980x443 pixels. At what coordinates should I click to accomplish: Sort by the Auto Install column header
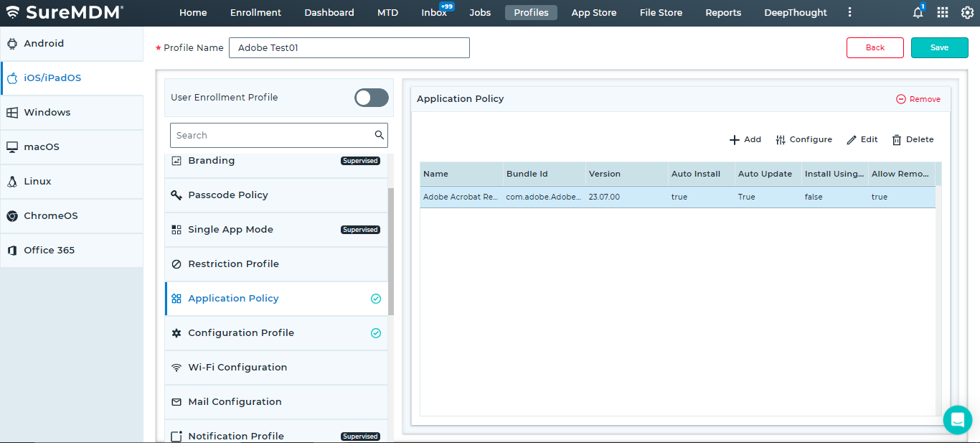702,174
